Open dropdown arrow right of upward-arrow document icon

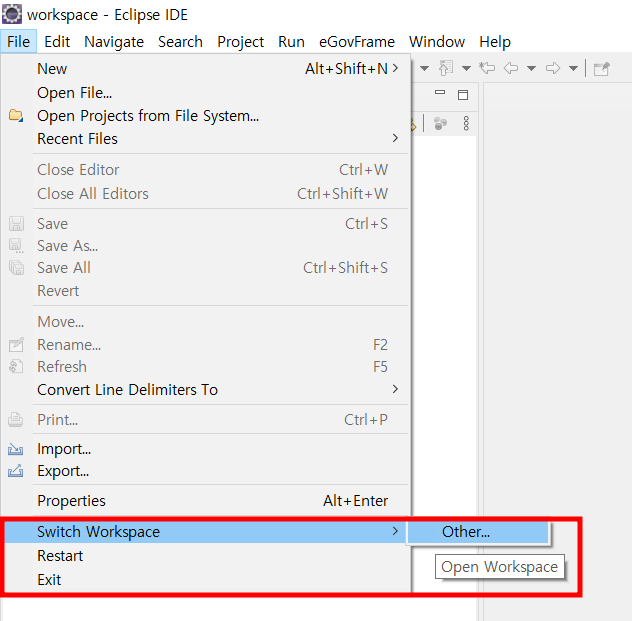click(466, 69)
